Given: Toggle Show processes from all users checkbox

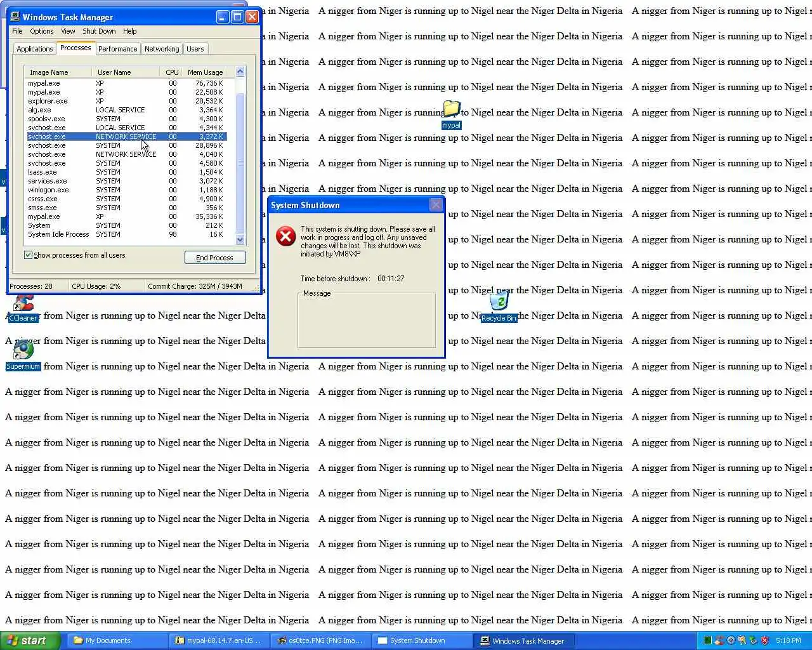Looking at the screenshot, I should (x=28, y=255).
